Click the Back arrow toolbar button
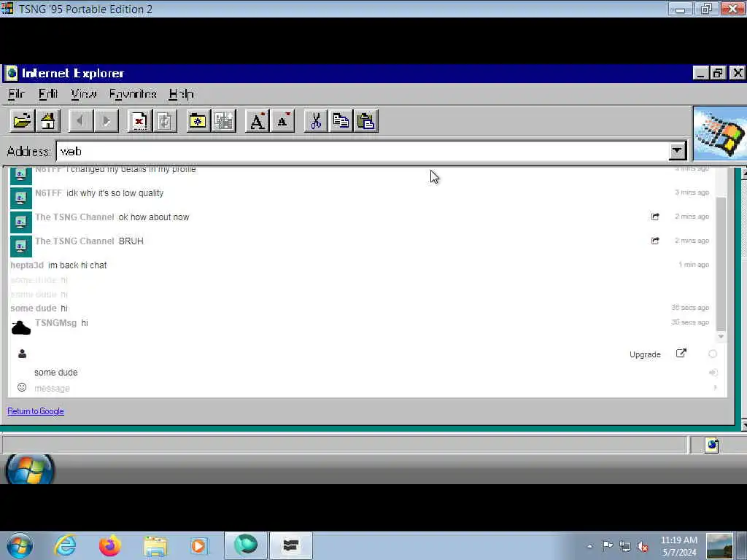This screenshot has width=747, height=560. (80, 121)
